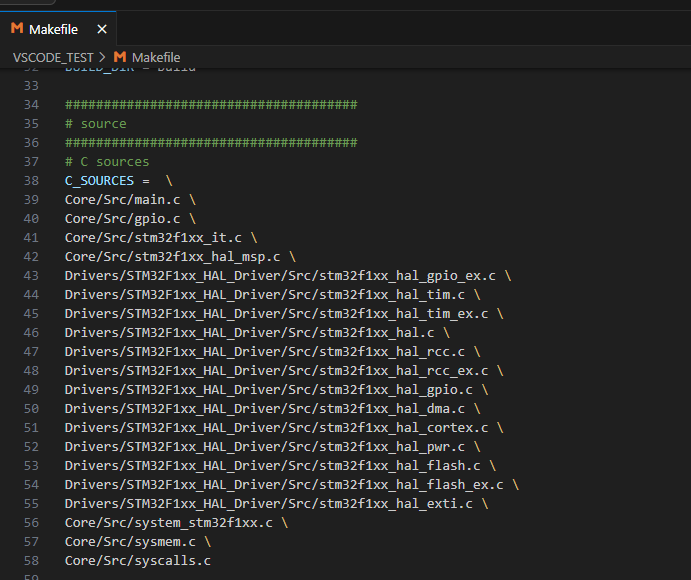Click Core/Src/stm32f1xx_it.c path
The height and width of the screenshot is (580, 691).
tap(153, 238)
